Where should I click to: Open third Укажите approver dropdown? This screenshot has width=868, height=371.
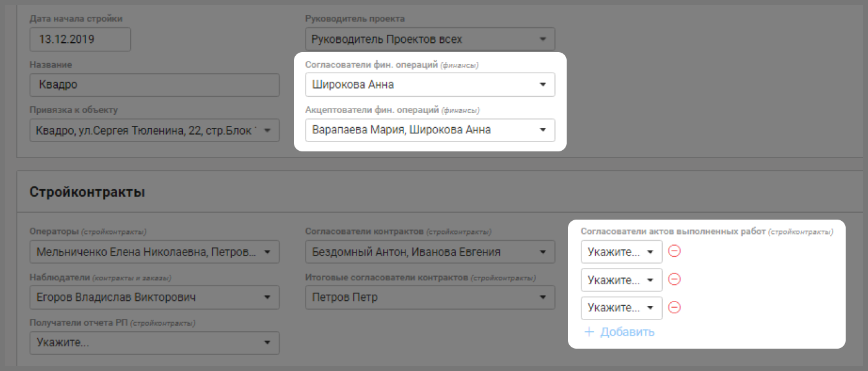click(621, 308)
